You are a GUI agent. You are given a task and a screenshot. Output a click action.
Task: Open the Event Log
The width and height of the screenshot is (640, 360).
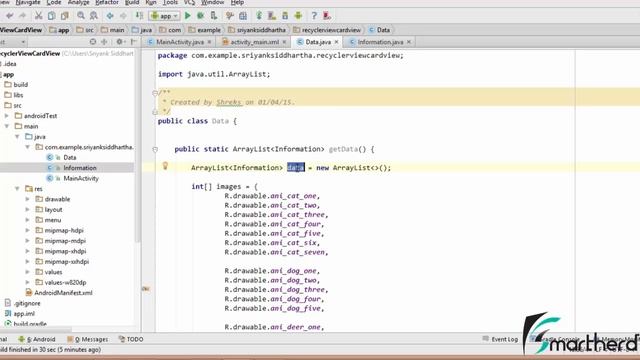point(500,339)
